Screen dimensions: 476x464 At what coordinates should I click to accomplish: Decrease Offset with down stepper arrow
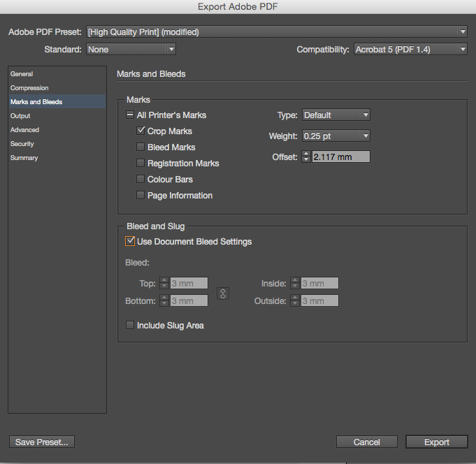pos(306,159)
